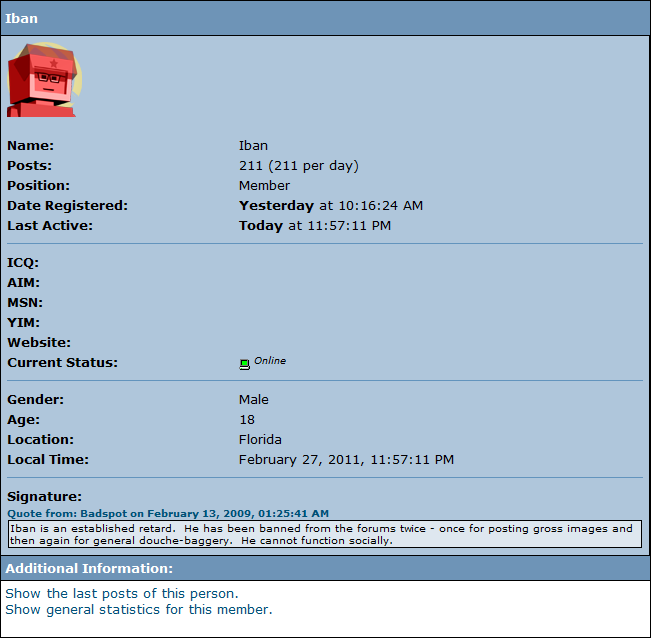Click the gender value 'Male'
This screenshot has height=638, width=651.
pyautogui.click(x=254, y=400)
